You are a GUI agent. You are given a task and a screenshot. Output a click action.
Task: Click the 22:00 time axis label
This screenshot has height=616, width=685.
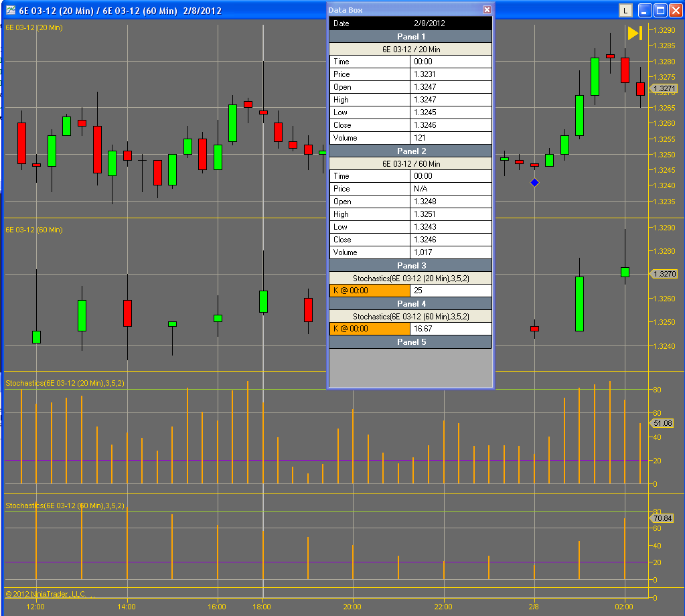(443, 607)
